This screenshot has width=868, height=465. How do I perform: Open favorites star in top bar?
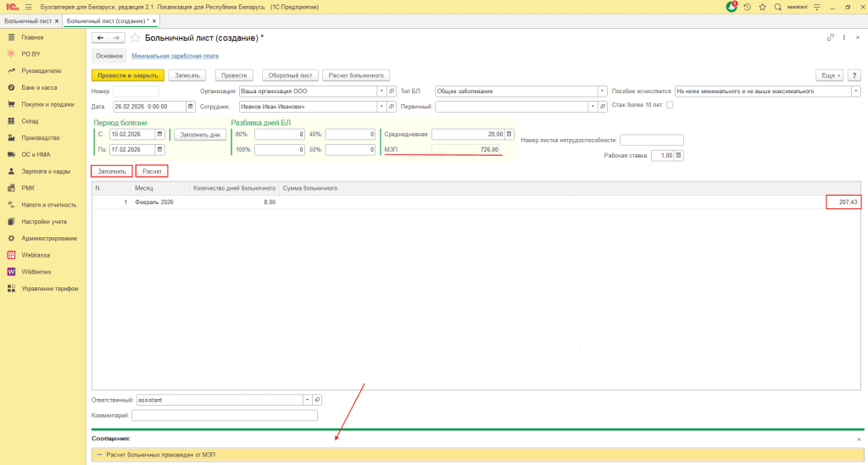click(762, 6)
